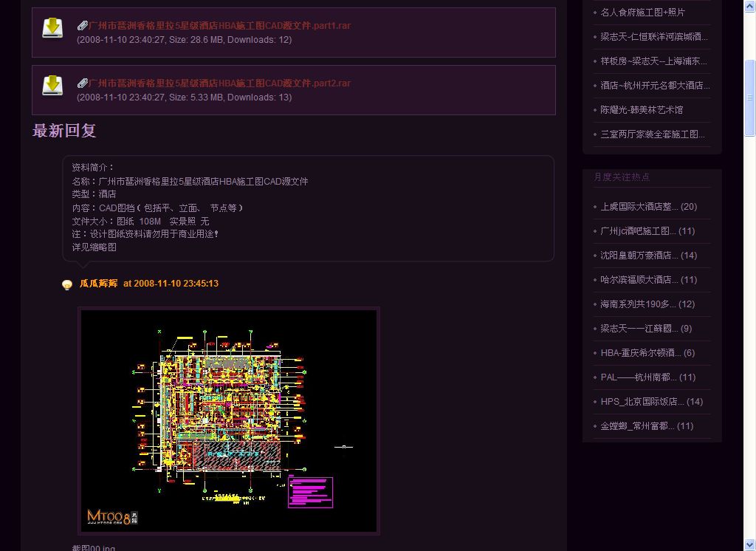This screenshot has height=551, width=756.
Task: Open hot topic 上虞国际大酒店整... (20)
Action: pyautogui.click(x=648, y=207)
